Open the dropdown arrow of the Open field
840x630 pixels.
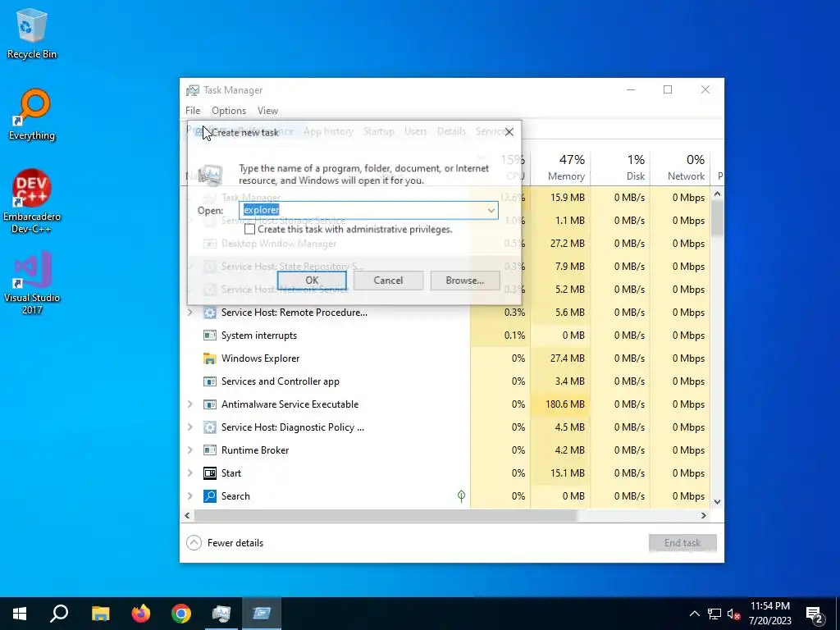[491, 211]
